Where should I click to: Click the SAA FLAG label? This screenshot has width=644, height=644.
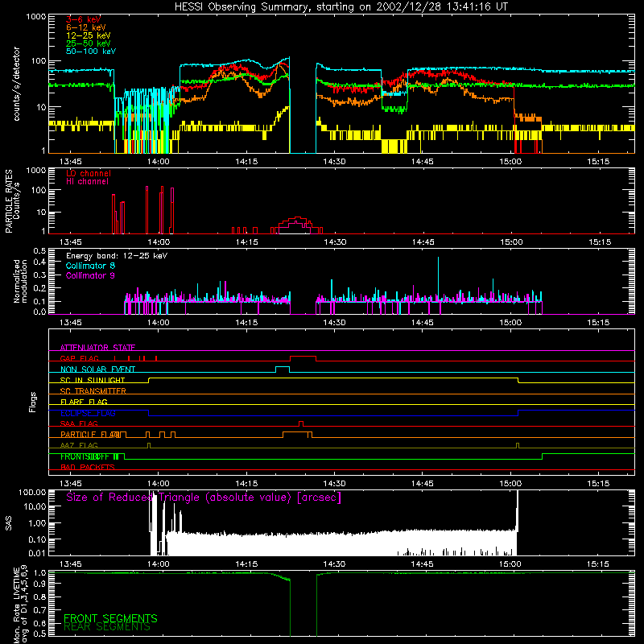tap(79, 423)
